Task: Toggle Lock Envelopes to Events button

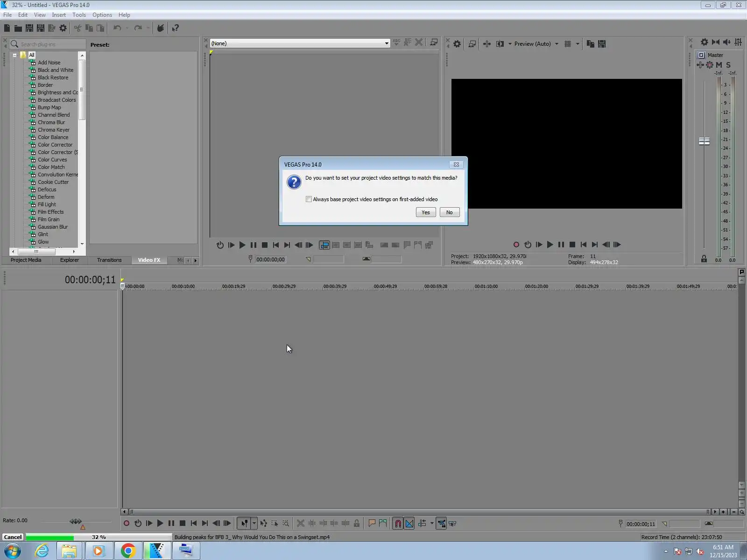Action: 441,524
